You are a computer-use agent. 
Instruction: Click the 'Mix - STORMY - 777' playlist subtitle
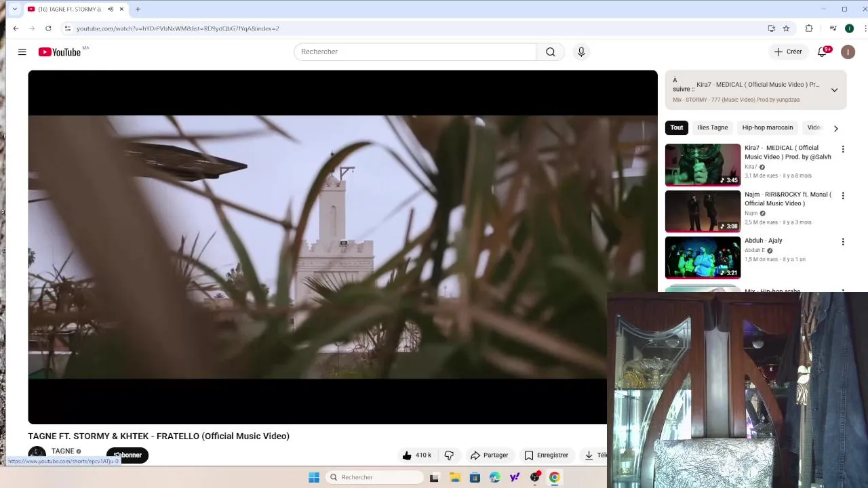click(736, 100)
